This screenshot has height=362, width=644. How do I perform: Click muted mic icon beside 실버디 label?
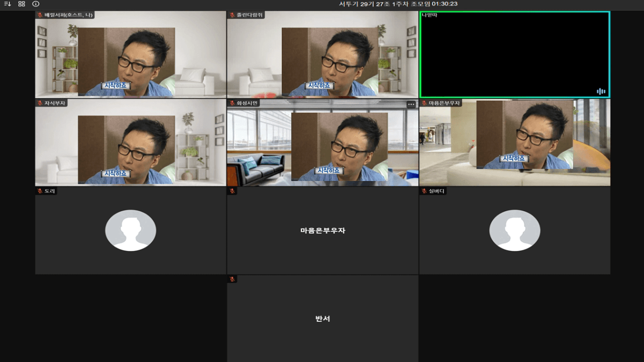click(424, 191)
